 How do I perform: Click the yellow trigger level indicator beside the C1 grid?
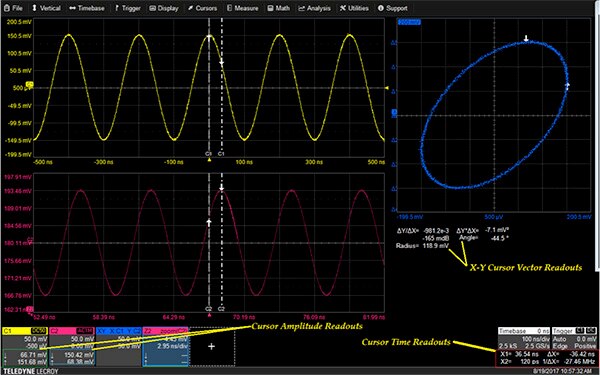386,88
